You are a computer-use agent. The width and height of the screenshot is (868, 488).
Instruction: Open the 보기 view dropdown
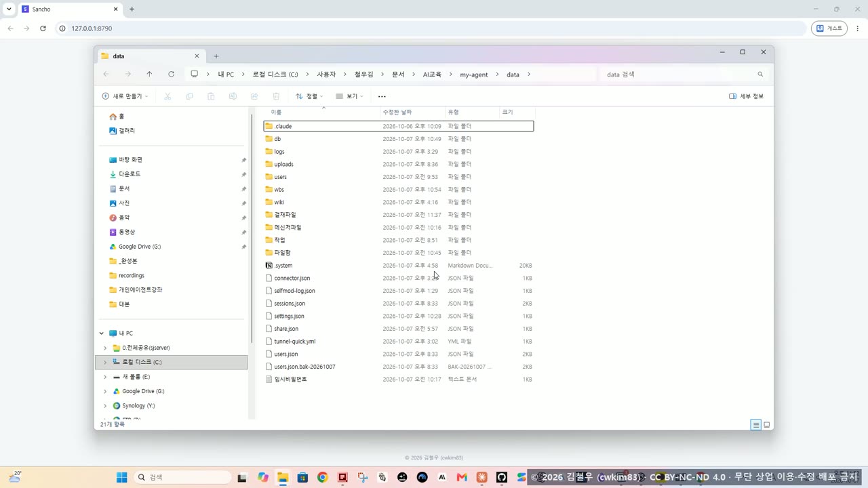[x=350, y=96]
